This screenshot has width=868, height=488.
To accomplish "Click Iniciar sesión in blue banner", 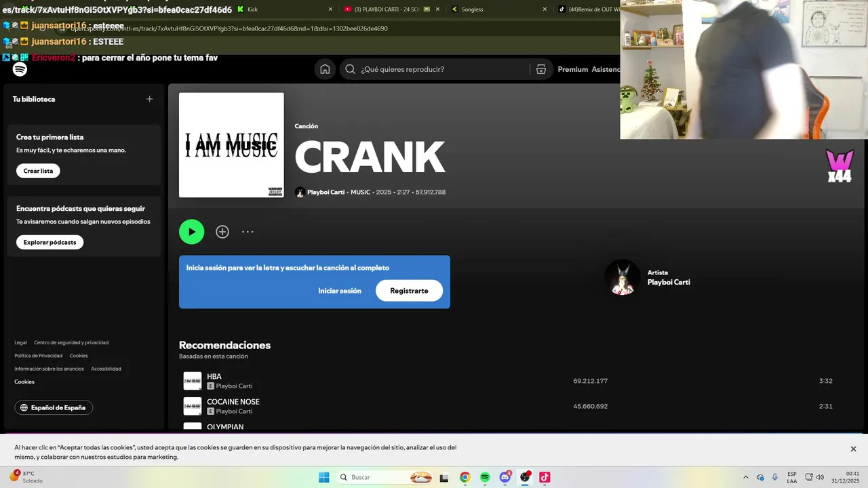I will tap(340, 291).
